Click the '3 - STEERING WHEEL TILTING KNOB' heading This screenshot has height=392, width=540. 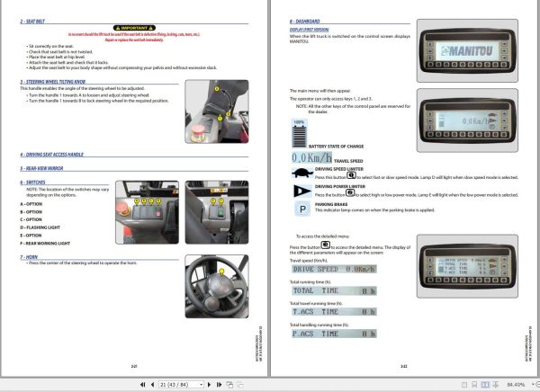[53, 82]
